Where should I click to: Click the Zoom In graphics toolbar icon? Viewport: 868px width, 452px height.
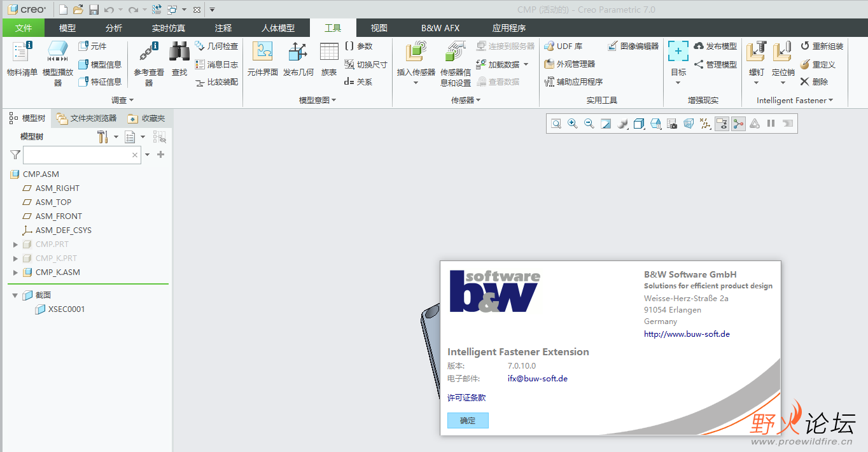(x=573, y=124)
